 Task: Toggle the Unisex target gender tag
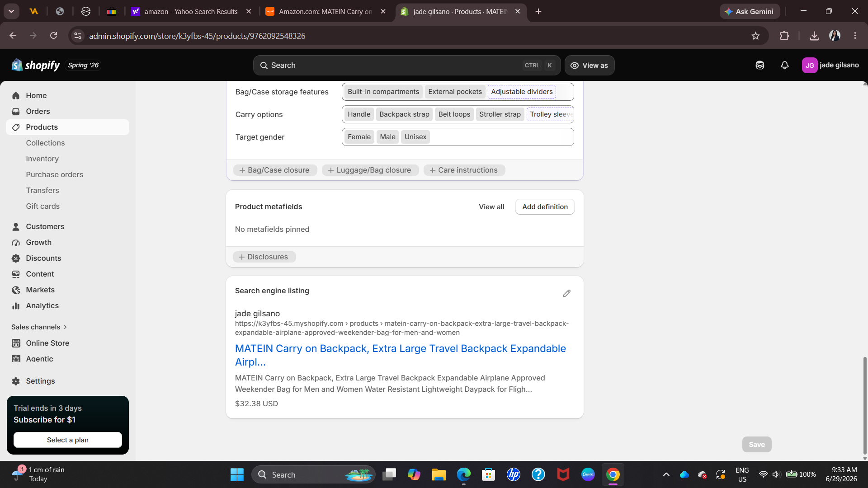[x=415, y=137]
